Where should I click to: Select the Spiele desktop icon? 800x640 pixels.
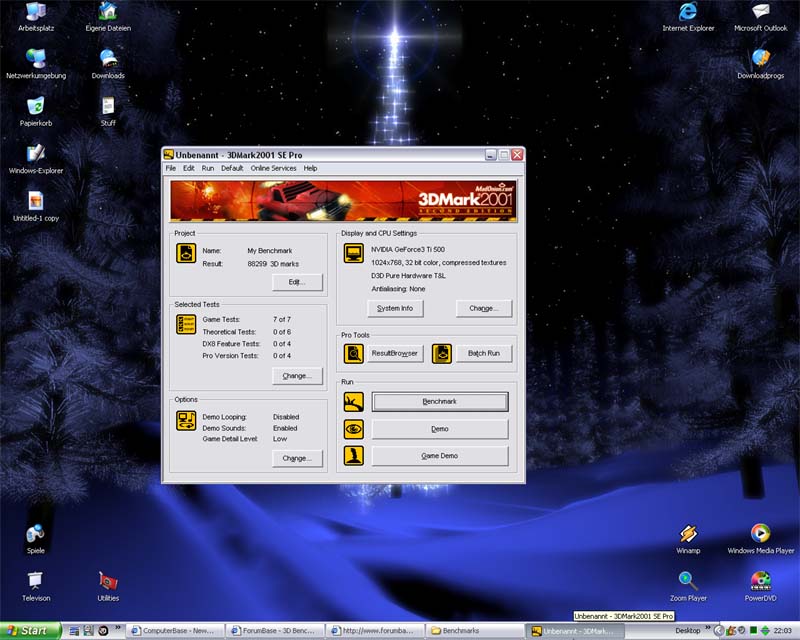[36, 539]
